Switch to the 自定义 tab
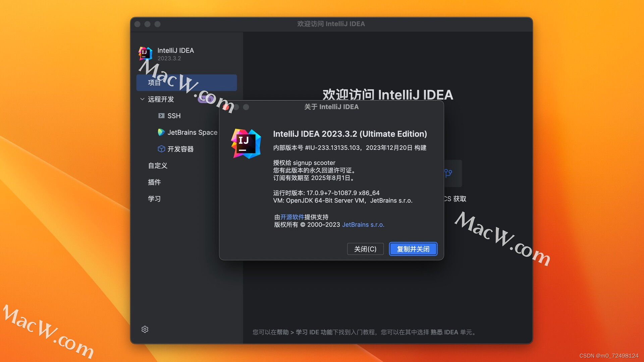 158,166
